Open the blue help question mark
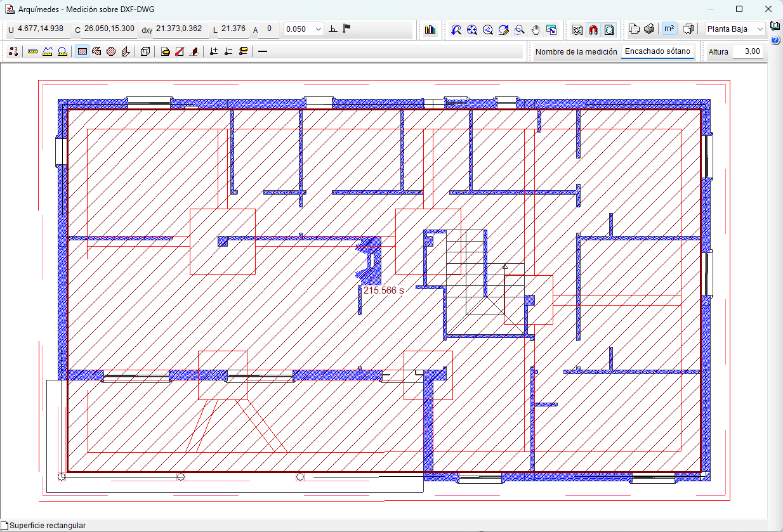The width and height of the screenshot is (783, 532). point(775,41)
